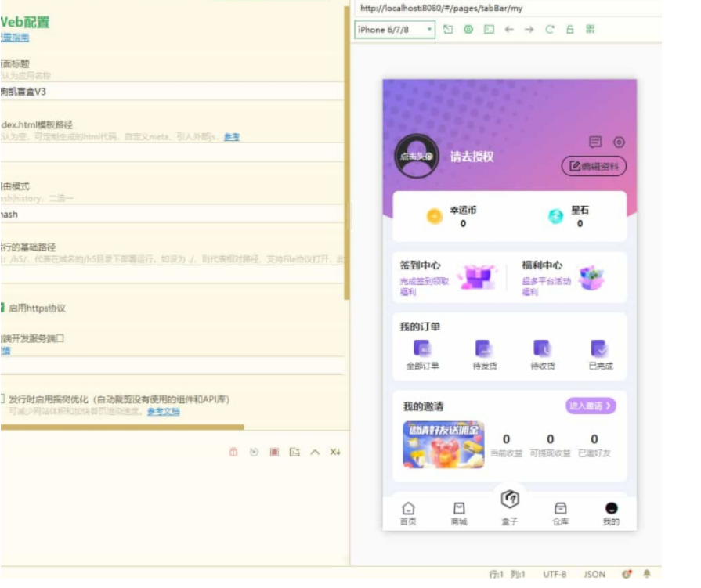Screen dimensions: 701x588
Task: Click the lock icon in preview toolbar
Action: click(x=569, y=30)
